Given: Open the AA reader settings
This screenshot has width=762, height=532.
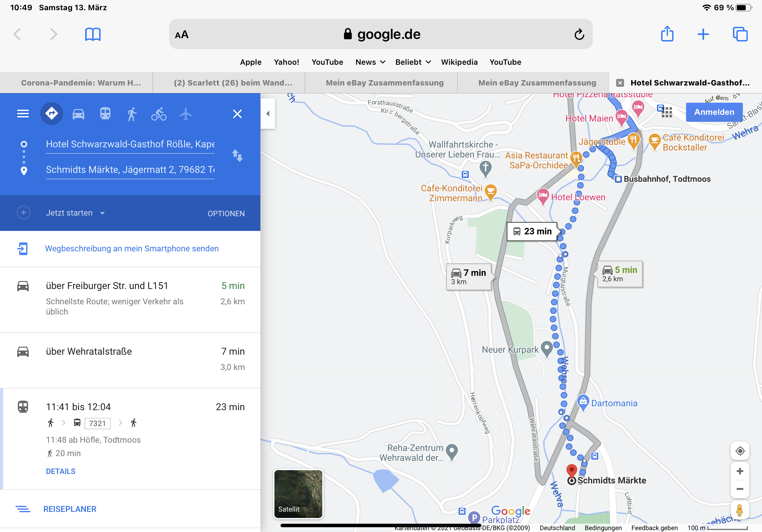Looking at the screenshot, I should (182, 34).
